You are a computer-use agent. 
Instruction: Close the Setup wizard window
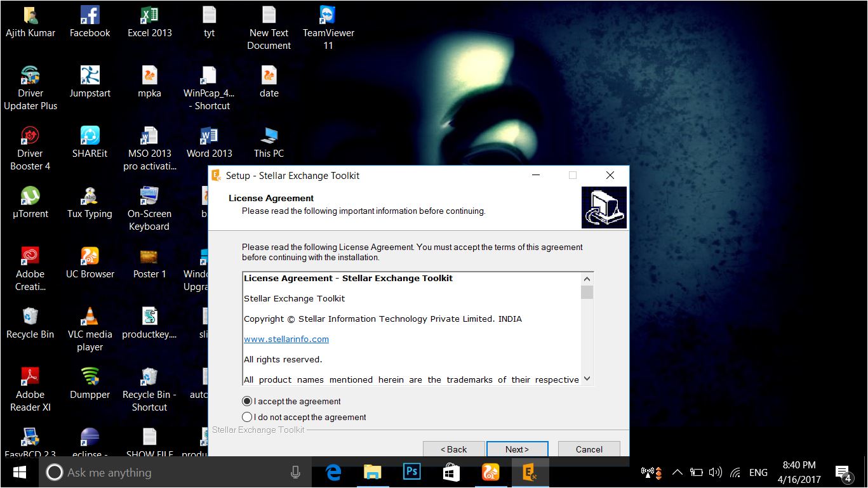(x=610, y=176)
